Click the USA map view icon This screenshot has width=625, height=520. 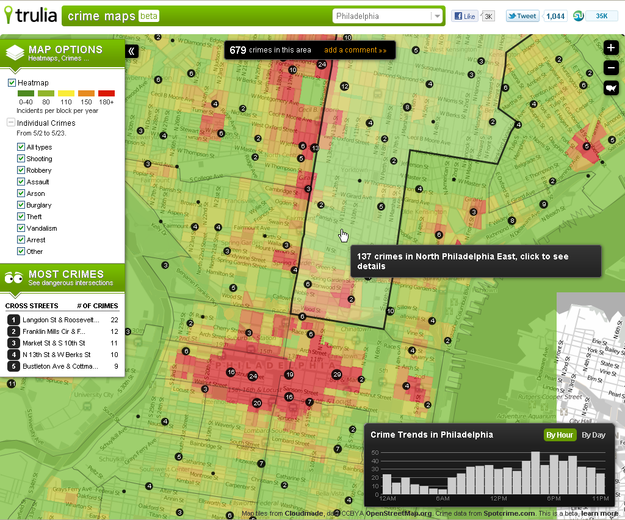[x=611, y=88]
